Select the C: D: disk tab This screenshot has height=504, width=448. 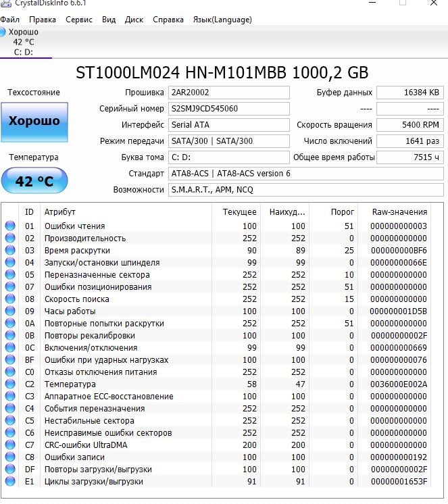click(x=24, y=52)
